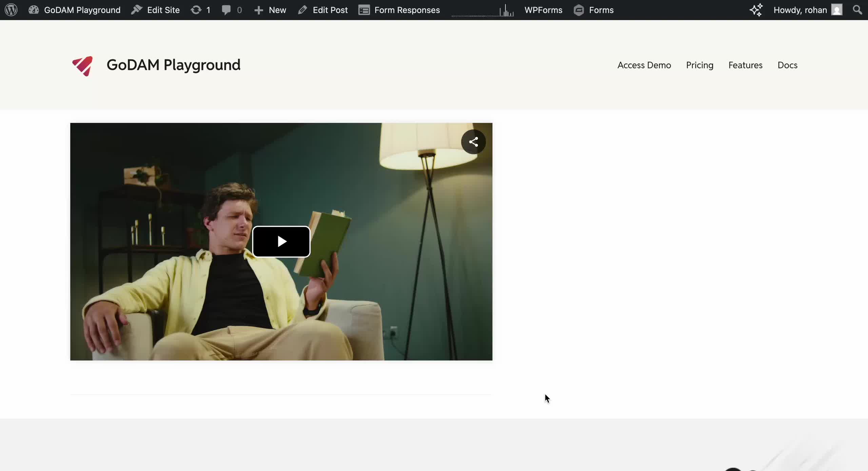Viewport: 868px width, 471px height.
Task: Open the Forms admin bar item
Action: [594, 10]
